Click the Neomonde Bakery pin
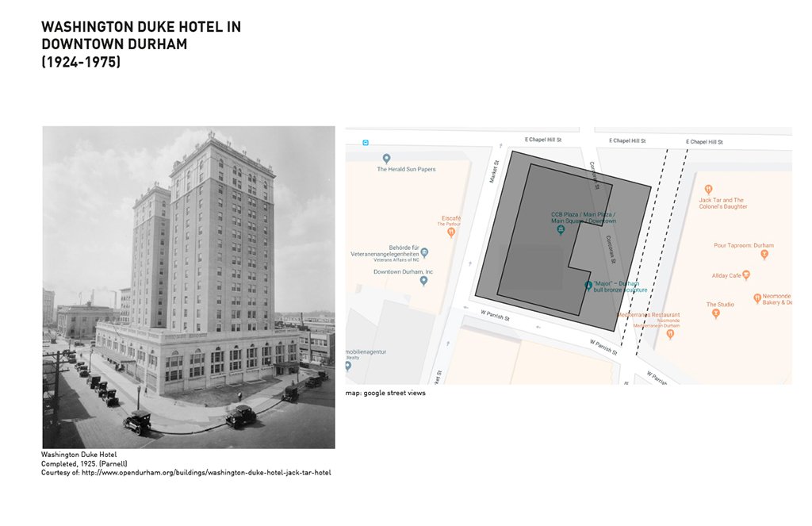Viewport: 812px width, 526px height. coord(757,298)
